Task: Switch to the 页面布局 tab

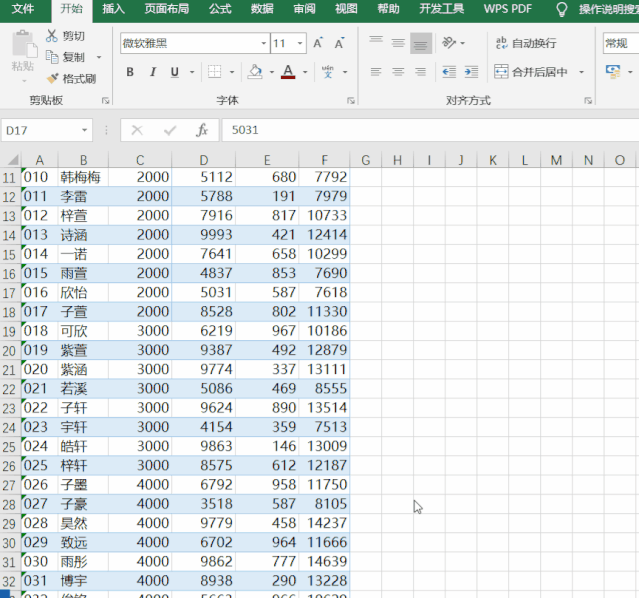Action: click(167, 9)
